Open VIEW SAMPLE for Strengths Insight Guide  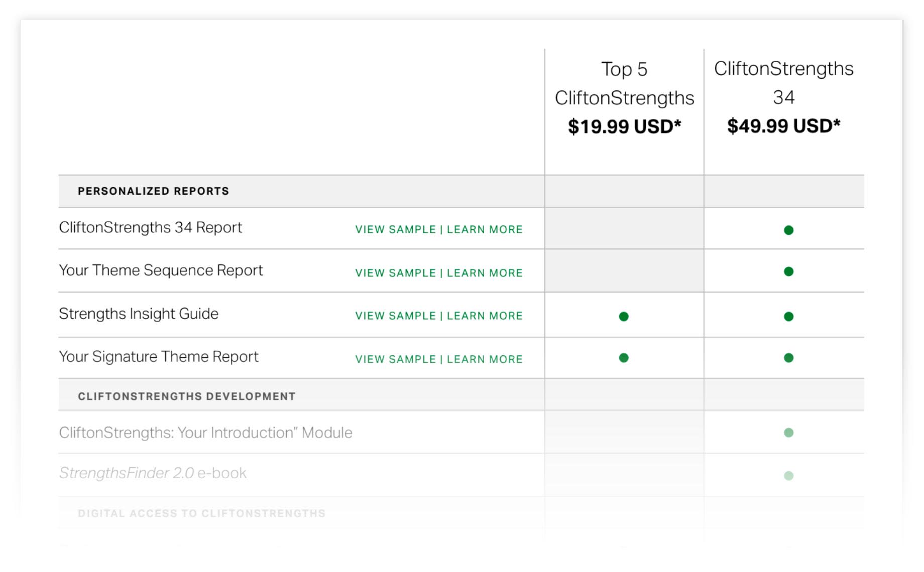coord(396,316)
